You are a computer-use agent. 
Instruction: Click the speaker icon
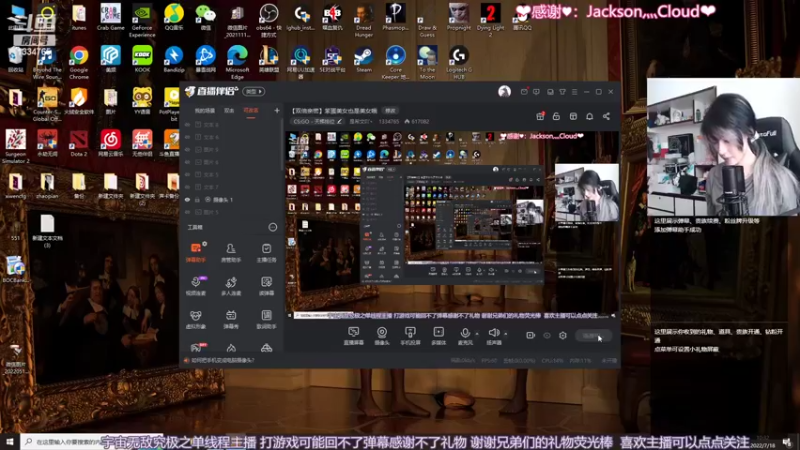(493, 333)
